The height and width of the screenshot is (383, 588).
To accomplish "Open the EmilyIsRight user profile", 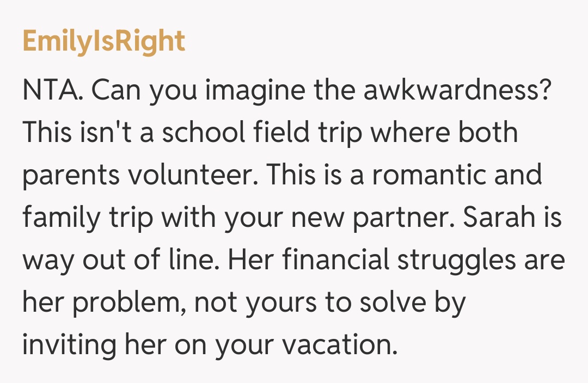I will (x=104, y=42).
